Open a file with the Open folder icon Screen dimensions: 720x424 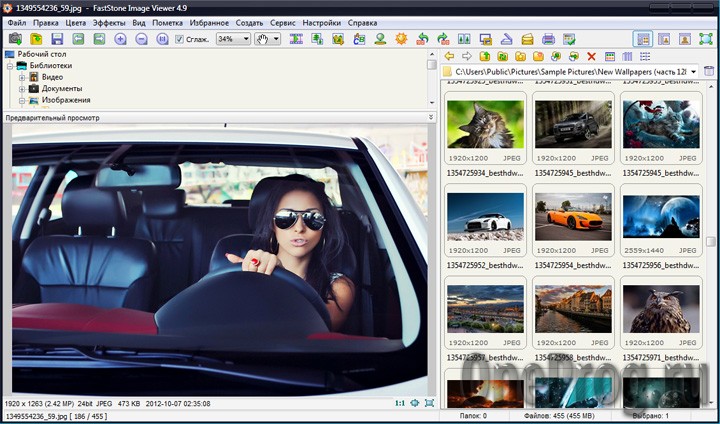pyautogui.click(x=36, y=39)
